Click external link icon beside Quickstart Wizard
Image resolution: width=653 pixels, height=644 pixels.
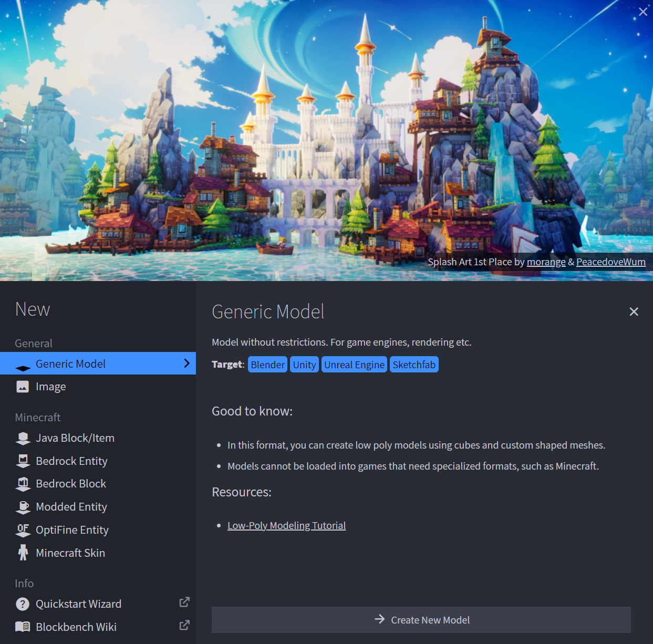(x=184, y=602)
